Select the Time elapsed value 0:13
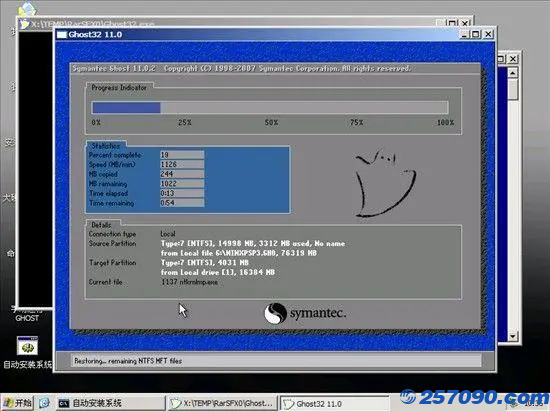The height and width of the screenshot is (412, 550). (182, 193)
